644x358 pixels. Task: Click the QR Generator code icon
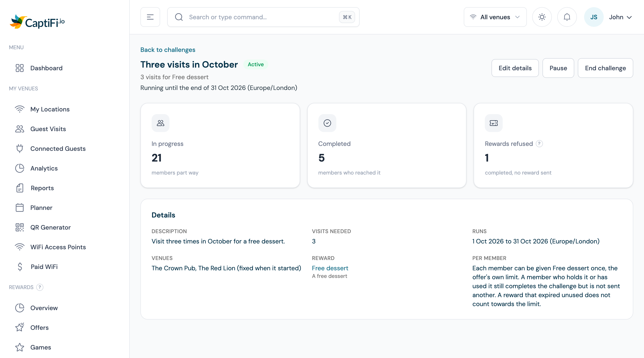tap(19, 227)
